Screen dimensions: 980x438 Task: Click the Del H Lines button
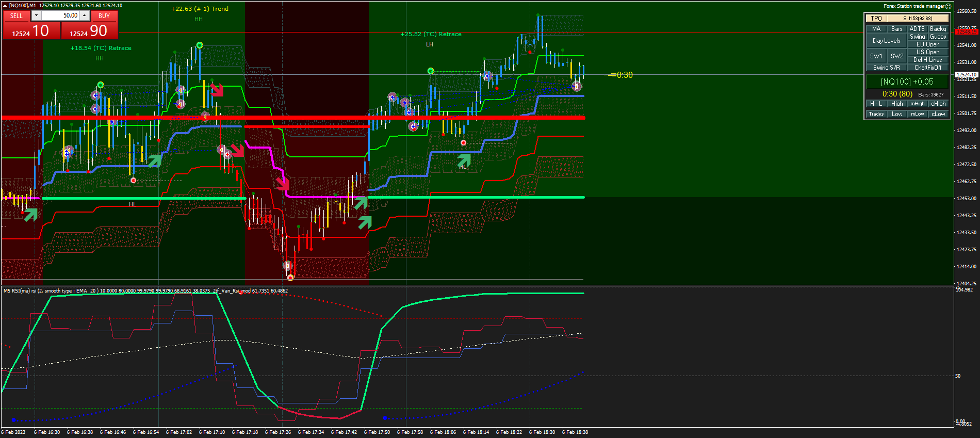click(x=928, y=60)
